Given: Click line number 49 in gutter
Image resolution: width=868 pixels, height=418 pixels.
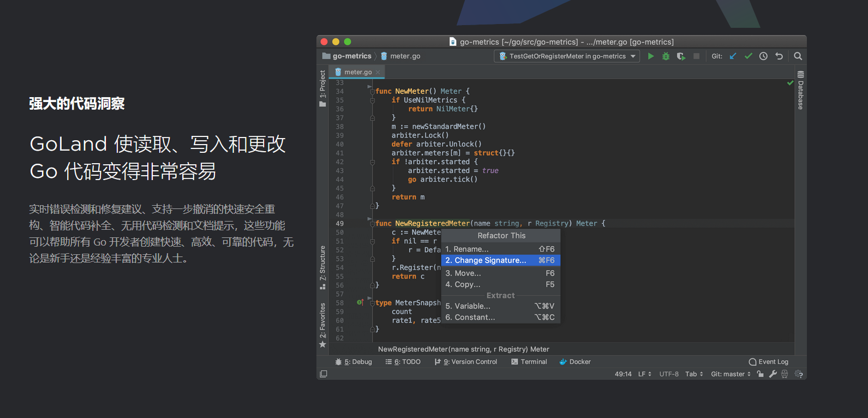Looking at the screenshot, I should [x=339, y=224].
